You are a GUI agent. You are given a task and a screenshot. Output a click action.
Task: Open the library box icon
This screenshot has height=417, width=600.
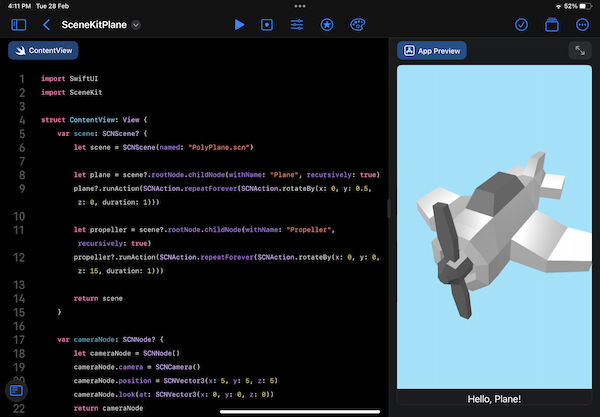pyautogui.click(x=552, y=25)
